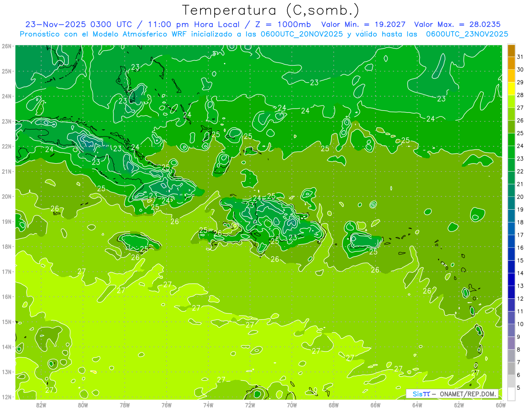Click the color scale label "20"
The width and height of the screenshot is (532, 411).
[520, 197]
